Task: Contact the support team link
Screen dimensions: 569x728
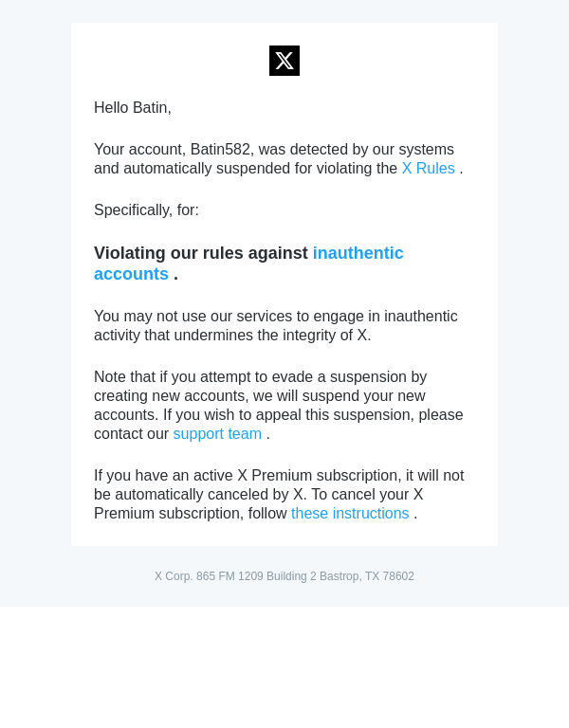Action: pyautogui.click(x=217, y=434)
